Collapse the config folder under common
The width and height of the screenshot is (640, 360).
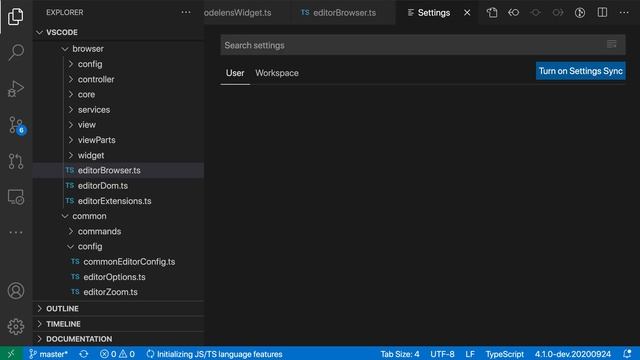(x=118, y=247)
